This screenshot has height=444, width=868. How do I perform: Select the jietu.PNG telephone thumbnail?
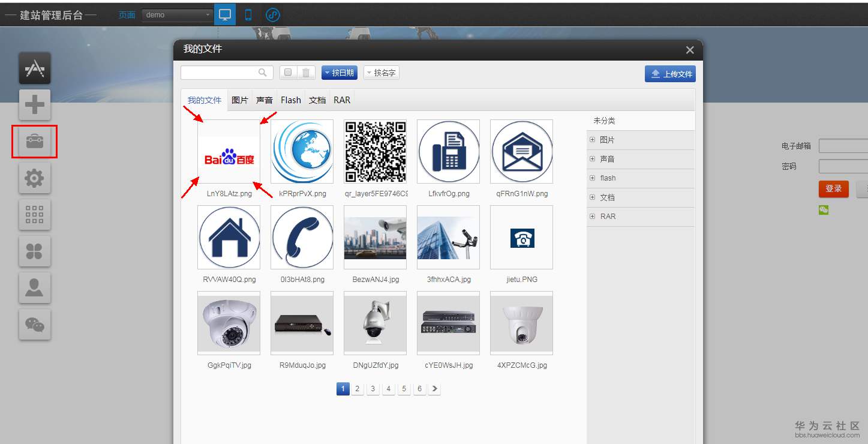coord(521,237)
